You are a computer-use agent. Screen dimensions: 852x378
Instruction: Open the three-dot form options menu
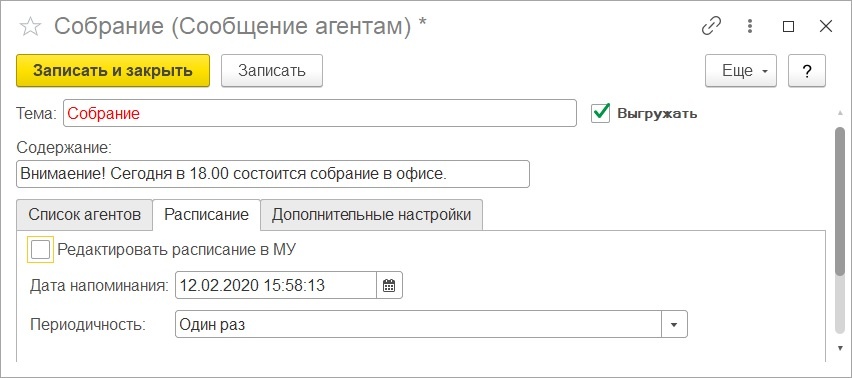(750, 26)
